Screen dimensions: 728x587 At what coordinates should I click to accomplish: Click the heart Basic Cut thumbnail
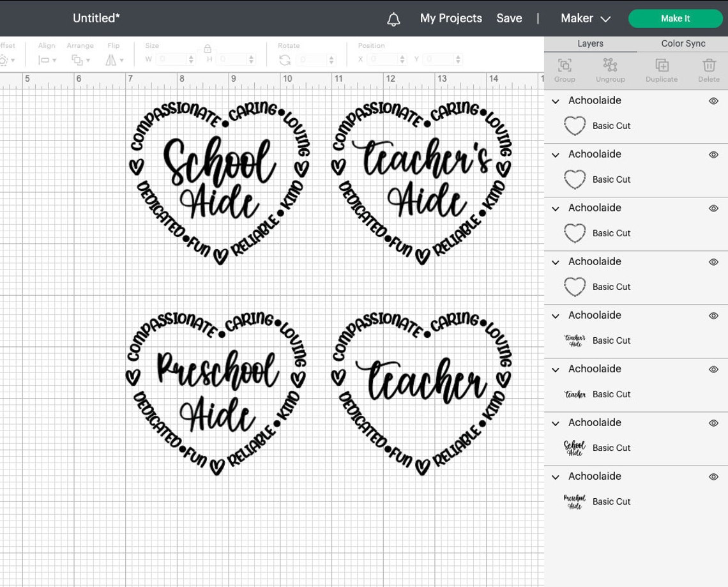coord(575,126)
